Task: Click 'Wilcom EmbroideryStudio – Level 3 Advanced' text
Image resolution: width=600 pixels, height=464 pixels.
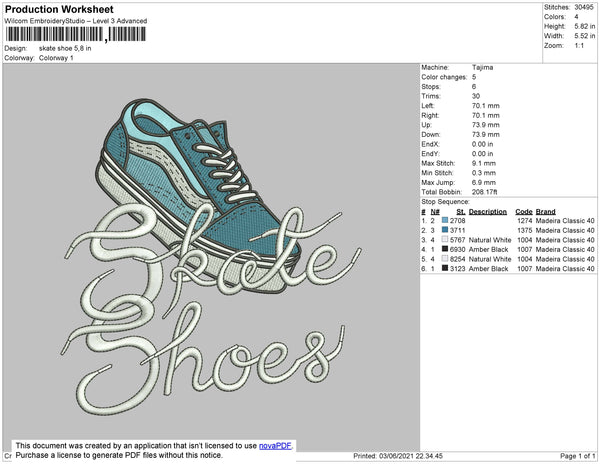Action: pyautogui.click(x=76, y=21)
